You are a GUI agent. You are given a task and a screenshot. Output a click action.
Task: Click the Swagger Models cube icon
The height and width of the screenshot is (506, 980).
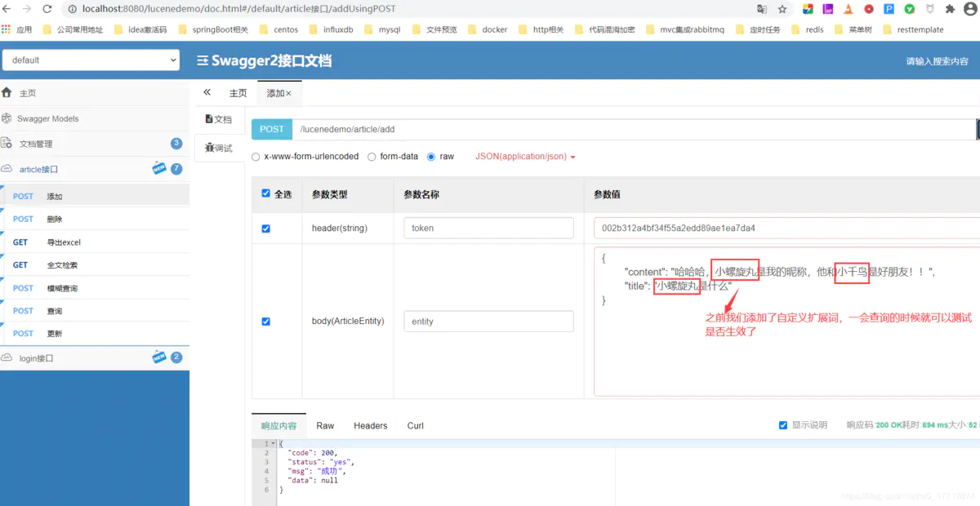point(11,118)
